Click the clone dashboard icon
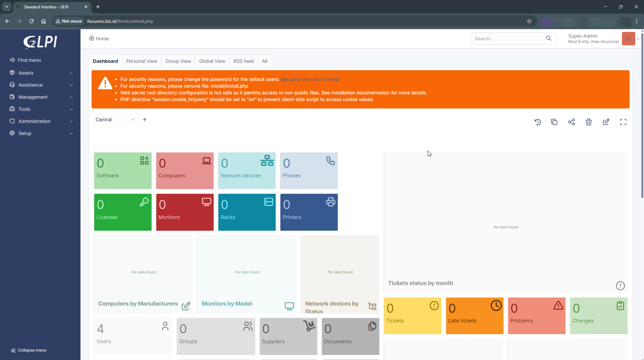 click(x=554, y=122)
